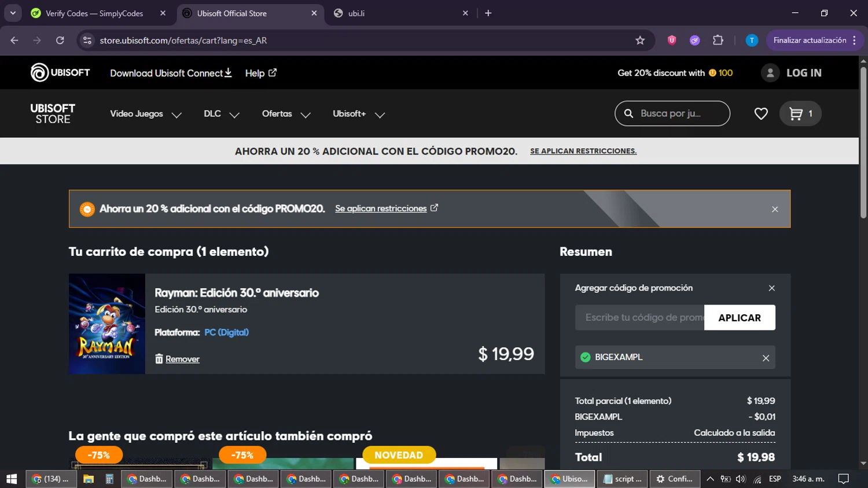Switch ESP input language indicator
Image resolution: width=868 pixels, height=488 pixels.
coord(775,479)
